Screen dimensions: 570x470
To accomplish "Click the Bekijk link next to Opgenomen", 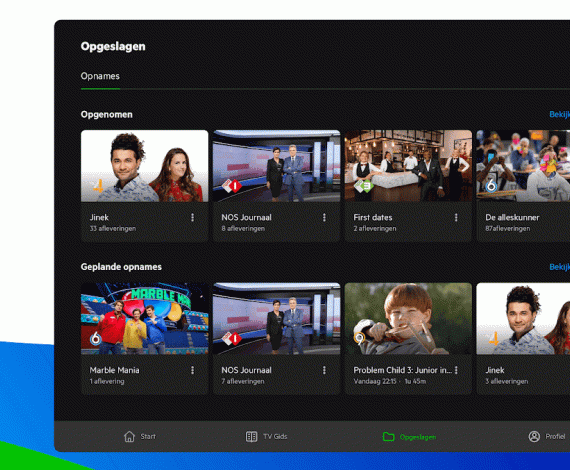I will coord(559,115).
